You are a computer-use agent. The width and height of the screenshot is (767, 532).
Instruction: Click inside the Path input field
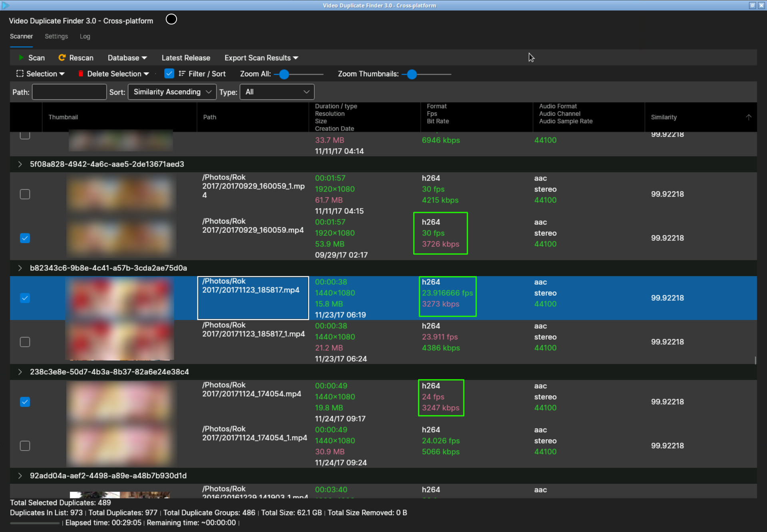[69, 92]
